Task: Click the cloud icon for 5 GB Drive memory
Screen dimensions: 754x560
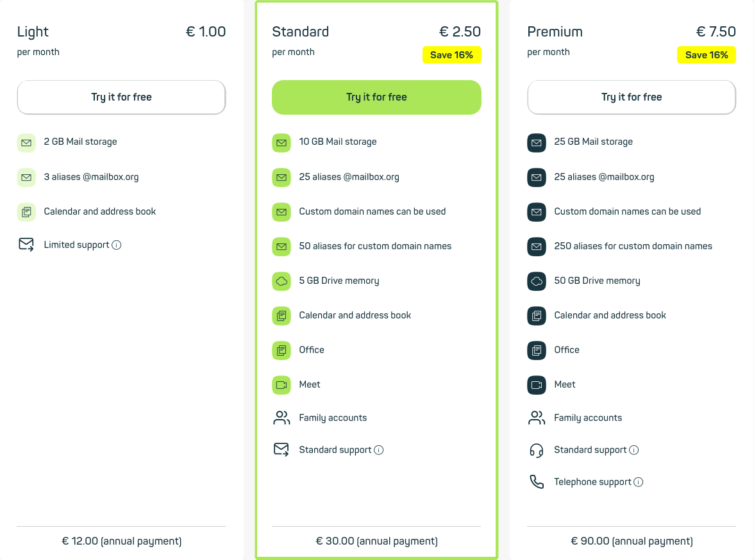Action: point(281,281)
